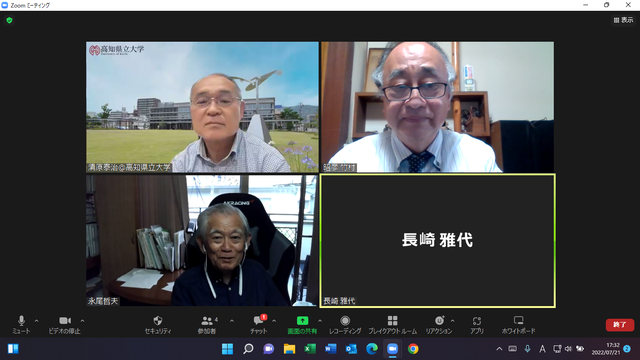Open the clock showing 17:32

[x=606, y=349]
